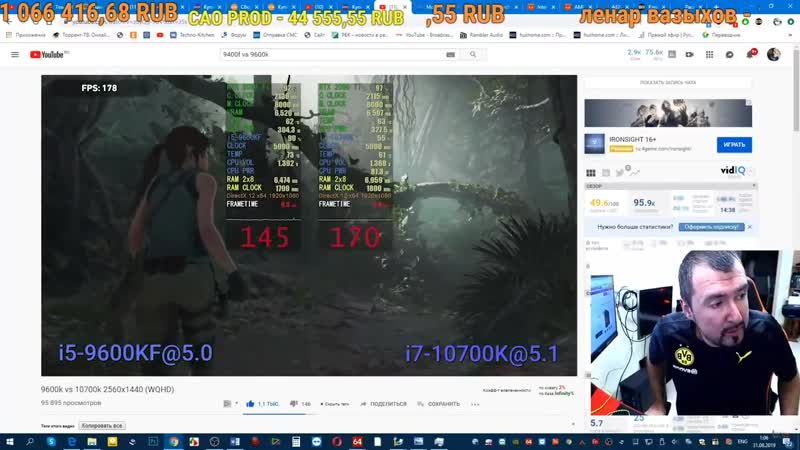
Task: Open the account avatar menu
Action: tap(773, 55)
